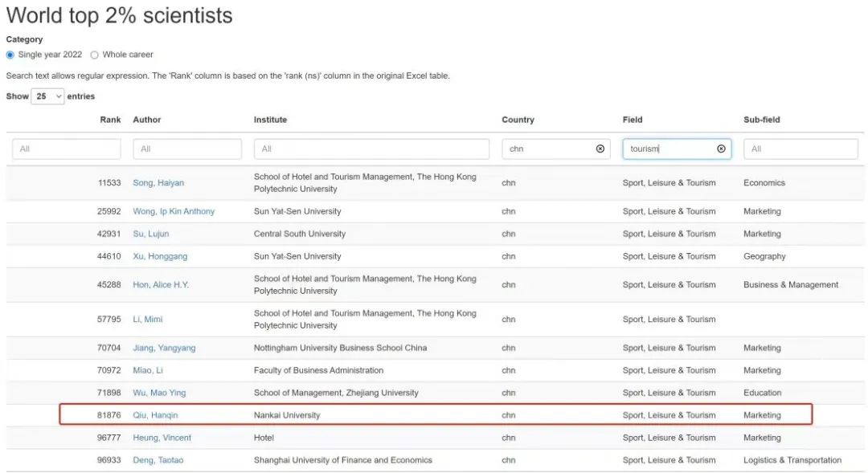Clear the Field filter 'tourism' text
Image resolution: width=868 pixels, height=473 pixels.
721,149
